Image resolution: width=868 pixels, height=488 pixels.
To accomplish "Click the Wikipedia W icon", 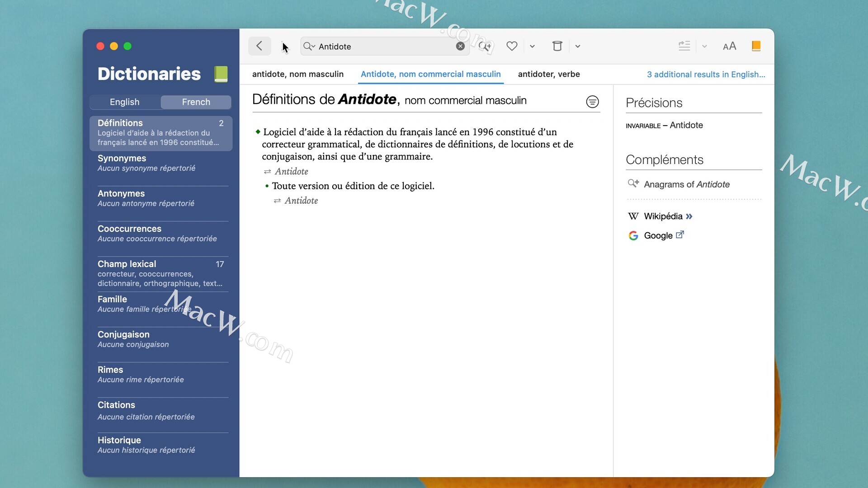I will pyautogui.click(x=633, y=216).
